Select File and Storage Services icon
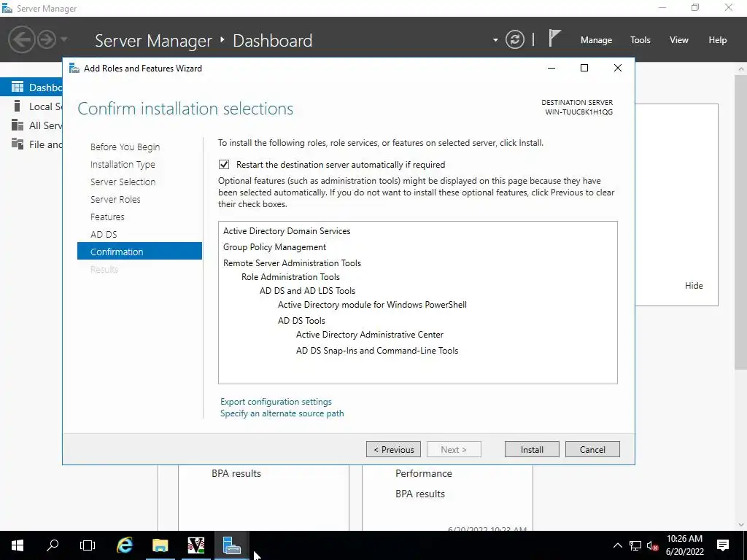Screen dimensions: 747x560 (x=18, y=144)
